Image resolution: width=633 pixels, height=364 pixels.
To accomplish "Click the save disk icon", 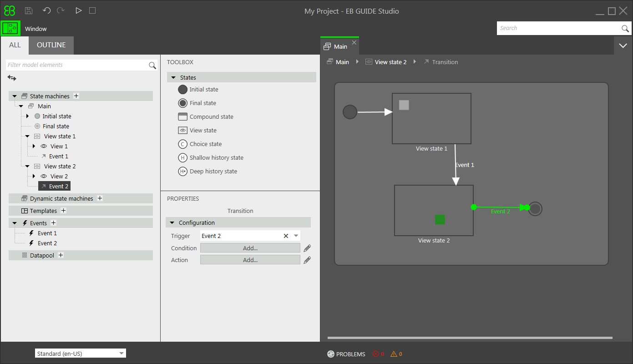I will [28, 10].
